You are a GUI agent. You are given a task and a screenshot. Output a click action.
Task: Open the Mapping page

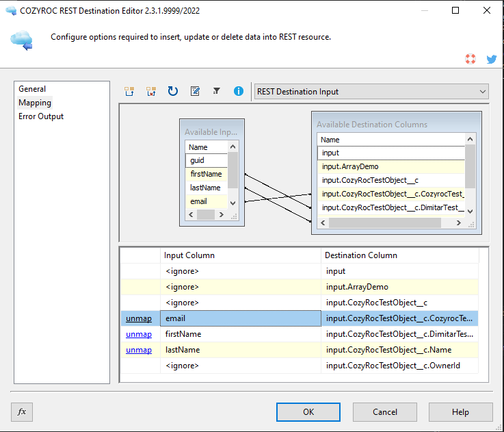35,103
